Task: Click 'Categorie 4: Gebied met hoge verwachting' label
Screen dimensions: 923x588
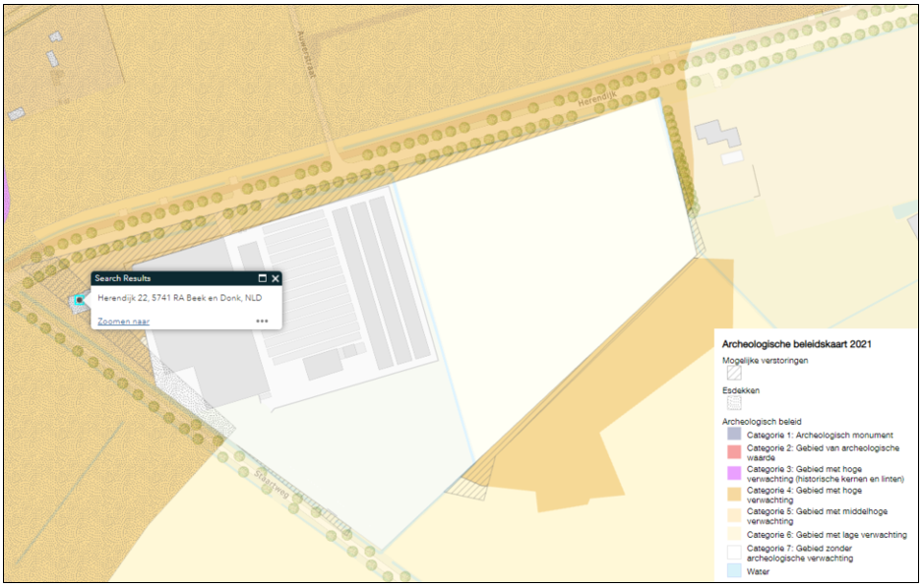Action: coord(804,495)
